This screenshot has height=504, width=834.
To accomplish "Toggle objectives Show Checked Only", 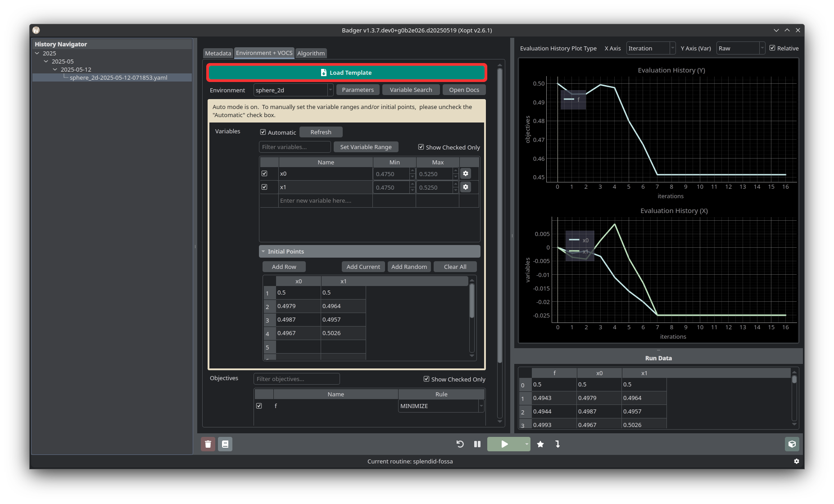I will [426, 379].
